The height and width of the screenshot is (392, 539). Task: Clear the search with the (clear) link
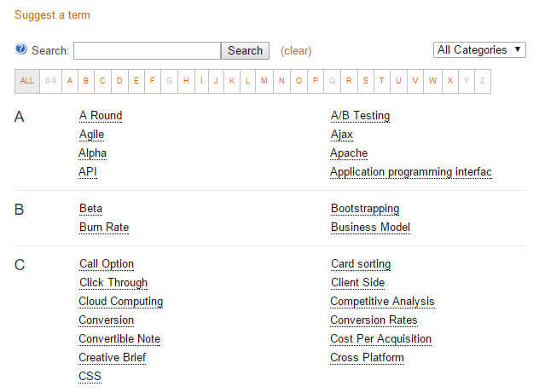click(x=296, y=51)
